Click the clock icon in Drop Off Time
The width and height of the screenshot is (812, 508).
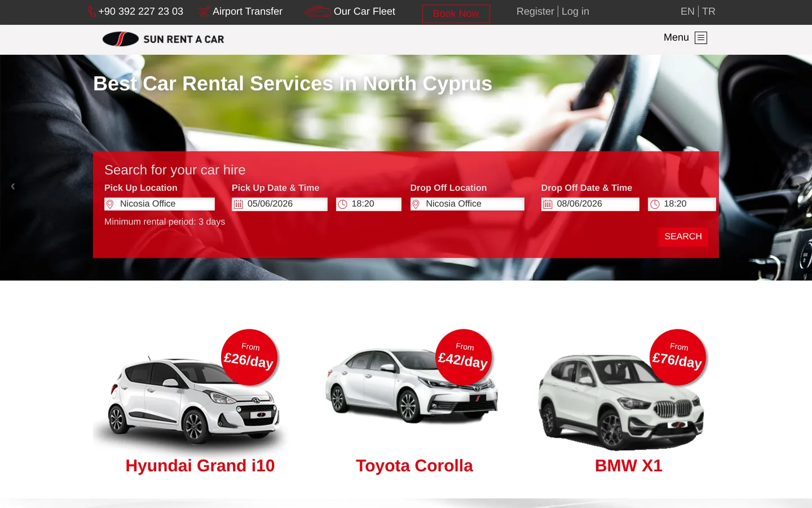pos(655,204)
